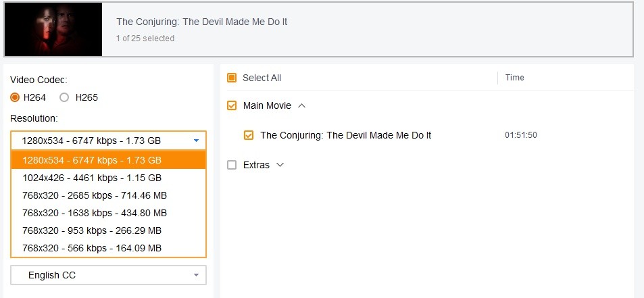Expand the Extras section chevron
The height and width of the screenshot is (298, 644).
(x=280, y=165)
